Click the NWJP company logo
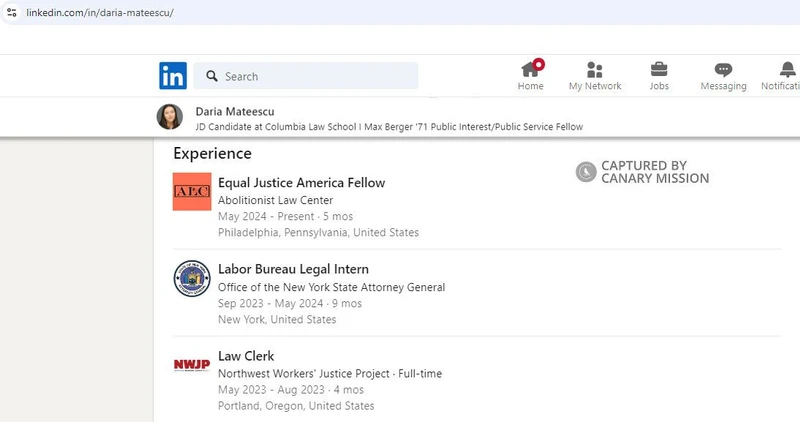This screenshot has width=800, height=422. pyautogui.click(x=192, y=364)
